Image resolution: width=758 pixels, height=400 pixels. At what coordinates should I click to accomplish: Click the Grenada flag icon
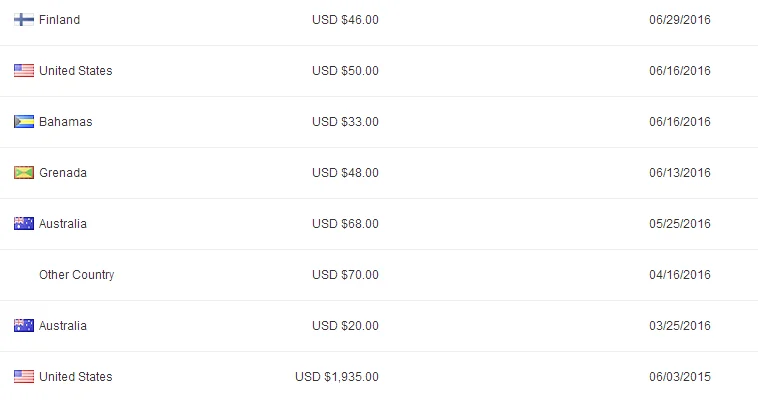pyautogui.click(x=24, y=173)
